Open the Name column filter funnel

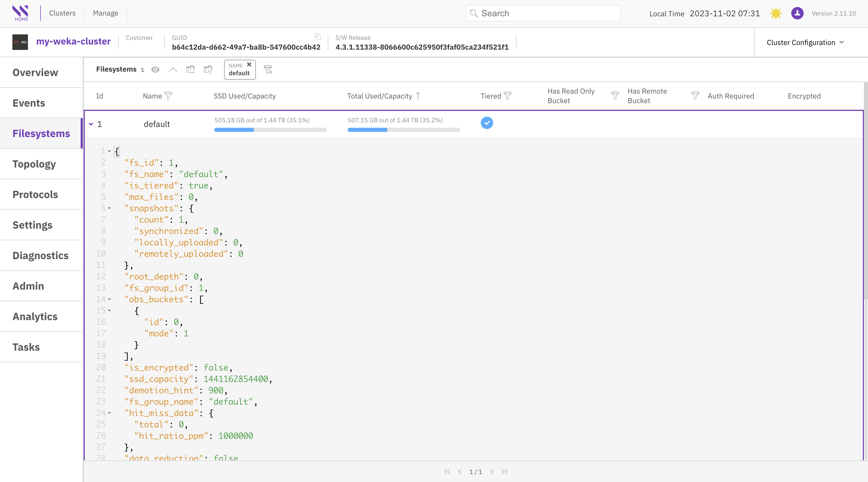[168, 96]
